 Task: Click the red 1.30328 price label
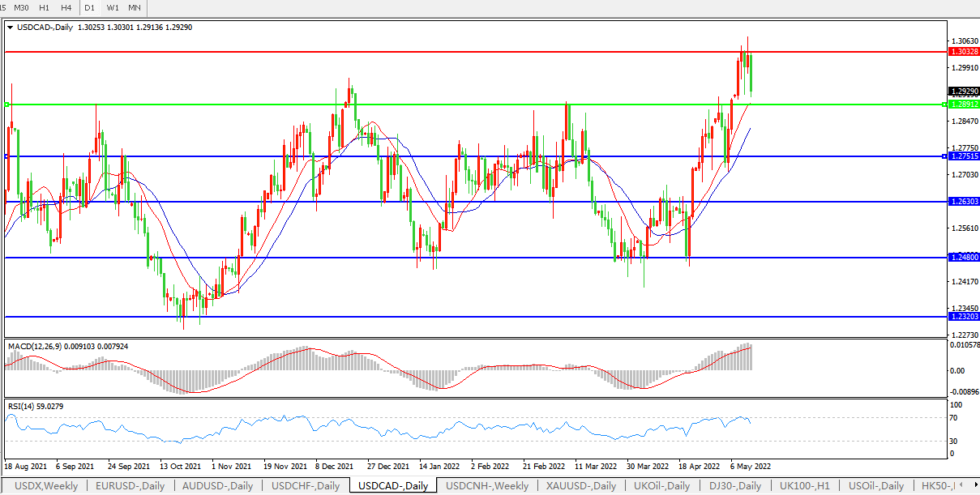point(962,51)
